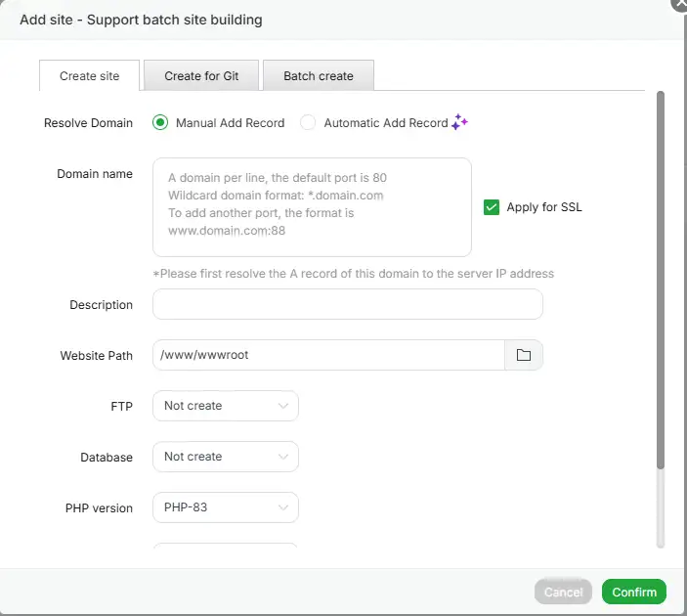The image size is (687, 616).
Task: Switch to the Batch create tab
Action: coord(319,75)
